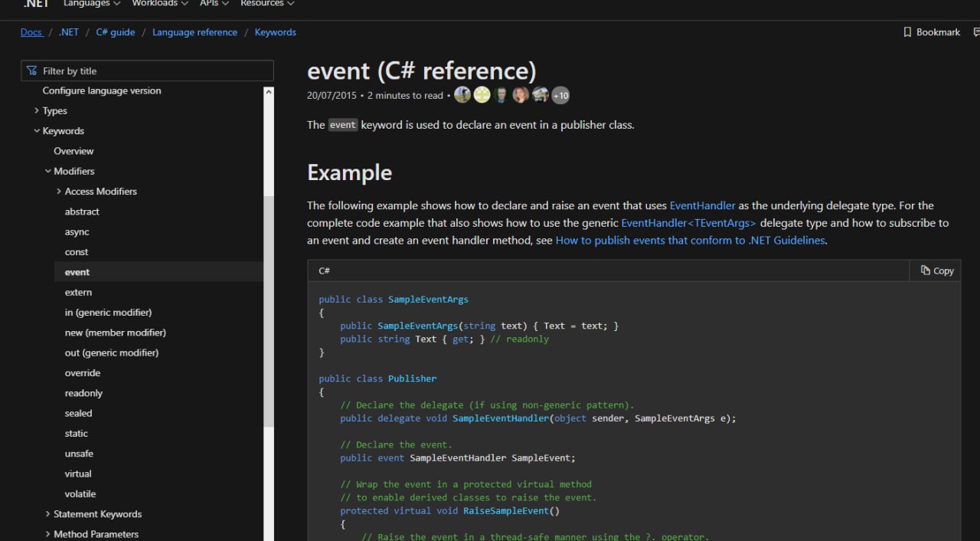
Task: Click the Copy icon above the code block
Action: pyautogui.click(x=925, y=270)
